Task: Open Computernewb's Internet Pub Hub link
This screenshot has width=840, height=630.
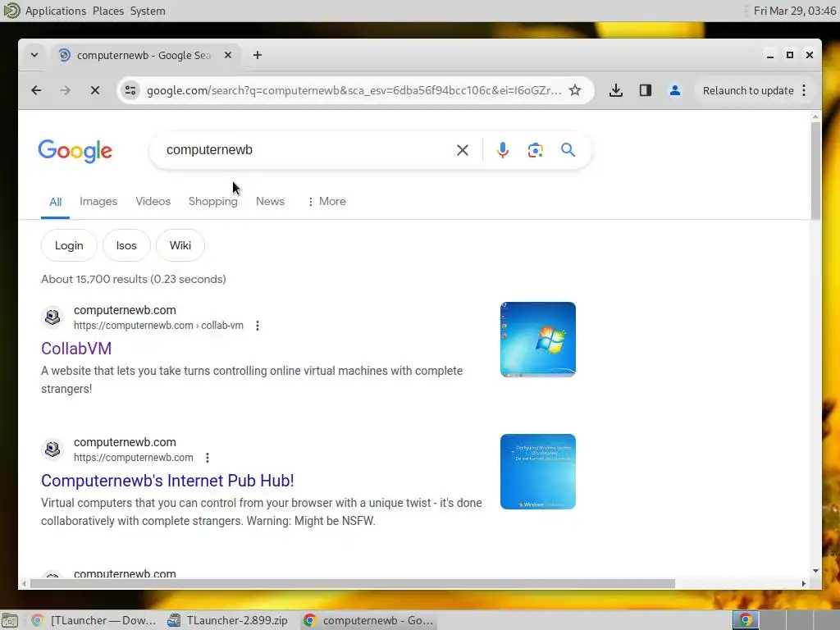Action: (x=167, y=481)
